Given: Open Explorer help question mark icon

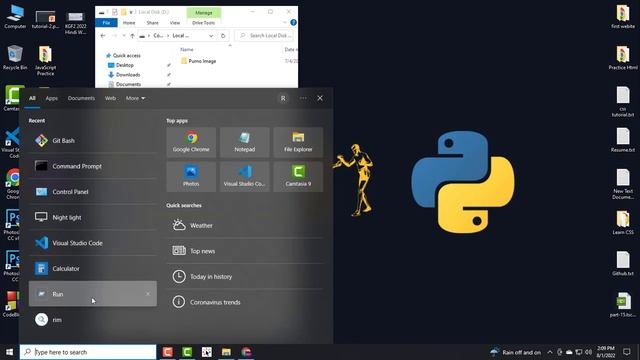Looking at the screenshot, I should 293,23.
